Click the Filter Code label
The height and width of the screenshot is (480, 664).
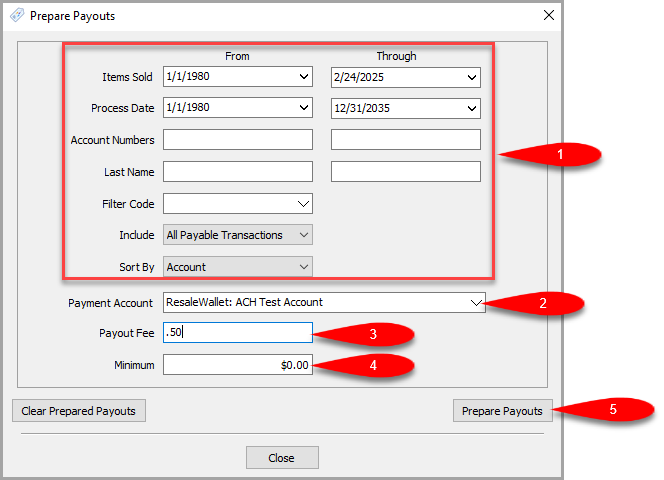(x=128, y=204)
